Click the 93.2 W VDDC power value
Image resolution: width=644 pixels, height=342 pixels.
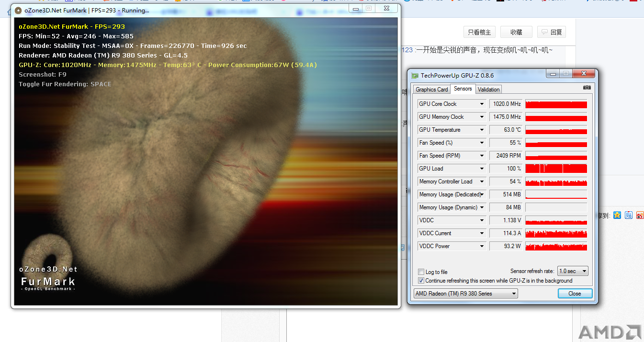pyautogui.click(x=506, y=246)
